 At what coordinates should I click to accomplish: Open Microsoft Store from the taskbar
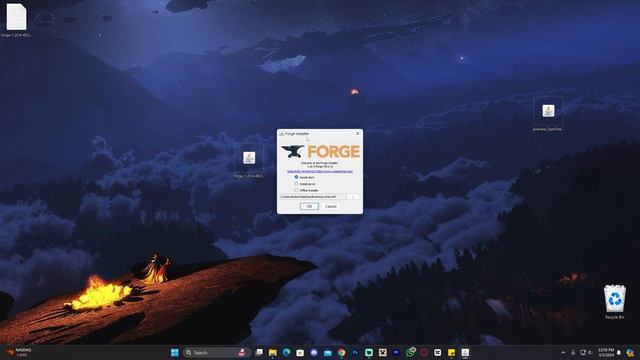[x=300, y=352]
